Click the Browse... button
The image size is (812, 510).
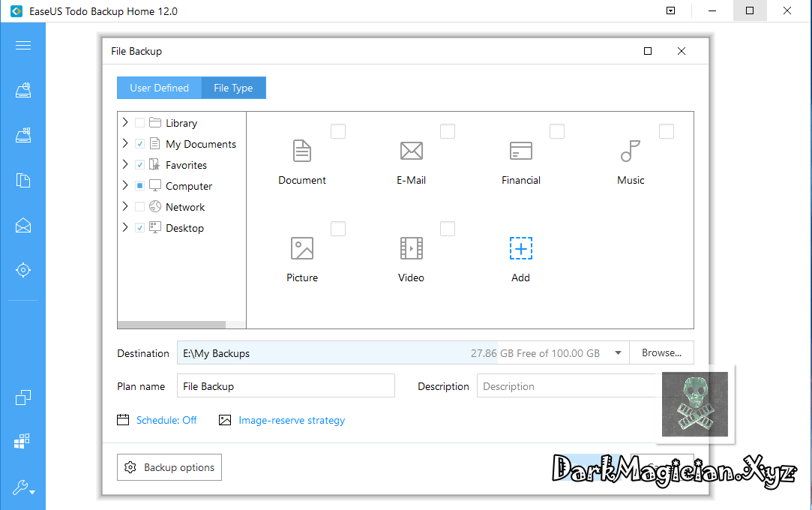point(662,352)
